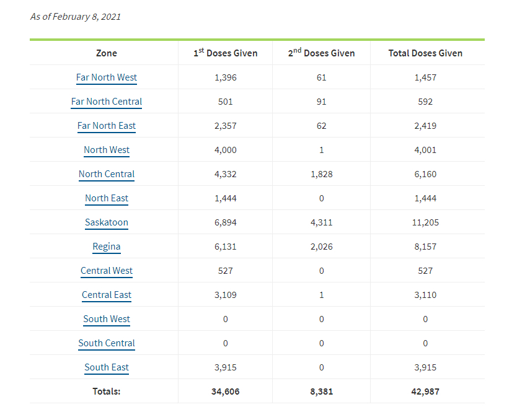This screenshot has width=530, height=420.
Task: Select the Total Doses Given header
Action: click(425, 53)
